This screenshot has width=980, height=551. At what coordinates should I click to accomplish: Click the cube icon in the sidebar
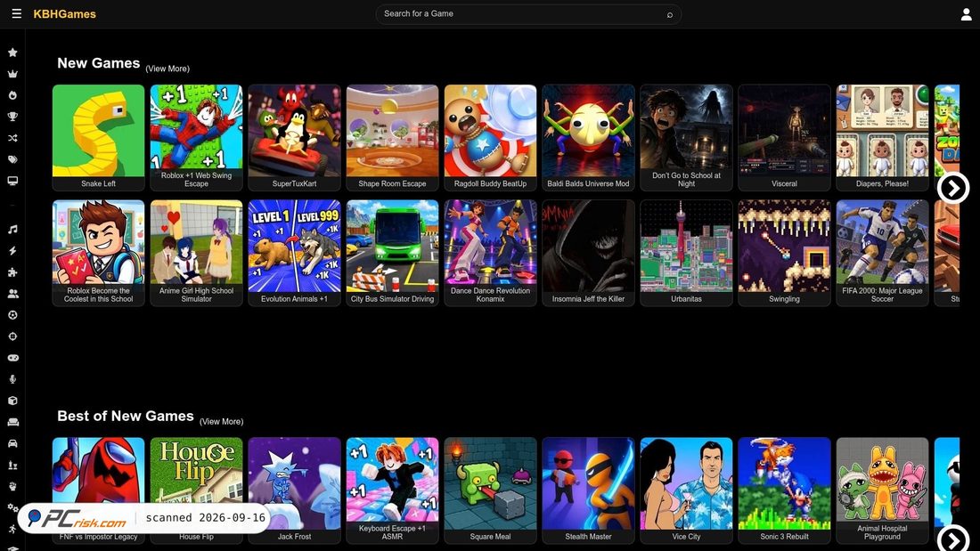click(x=12, y=401)
